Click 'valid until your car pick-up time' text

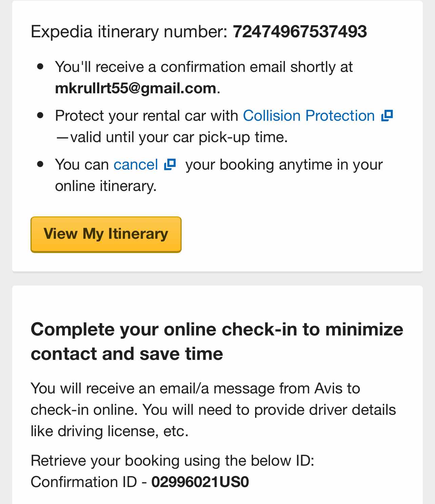pyautogui.click(x=171, y=137)
